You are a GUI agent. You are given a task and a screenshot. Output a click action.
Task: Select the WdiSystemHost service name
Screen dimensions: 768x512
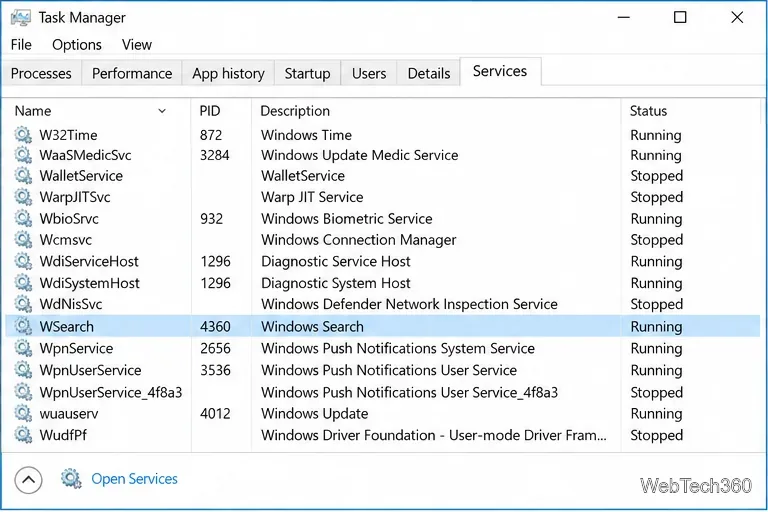90,283
